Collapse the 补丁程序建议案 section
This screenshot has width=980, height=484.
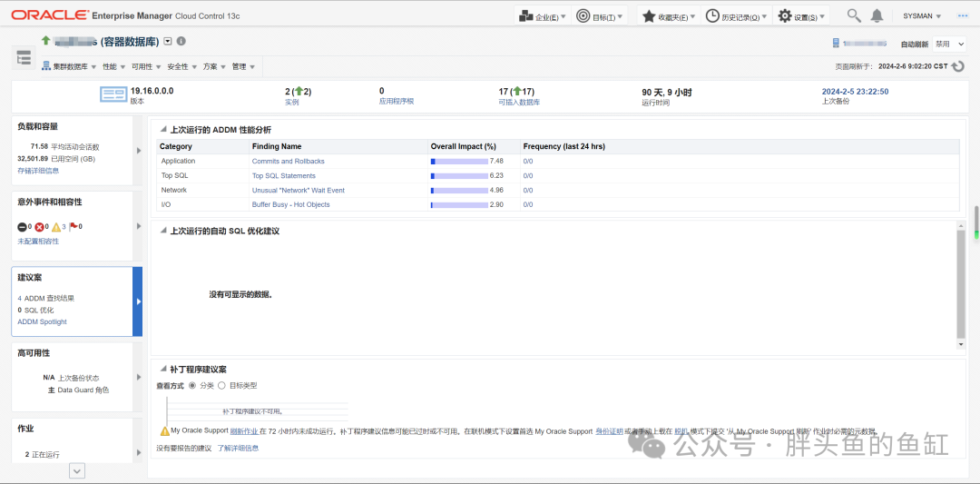163,370
